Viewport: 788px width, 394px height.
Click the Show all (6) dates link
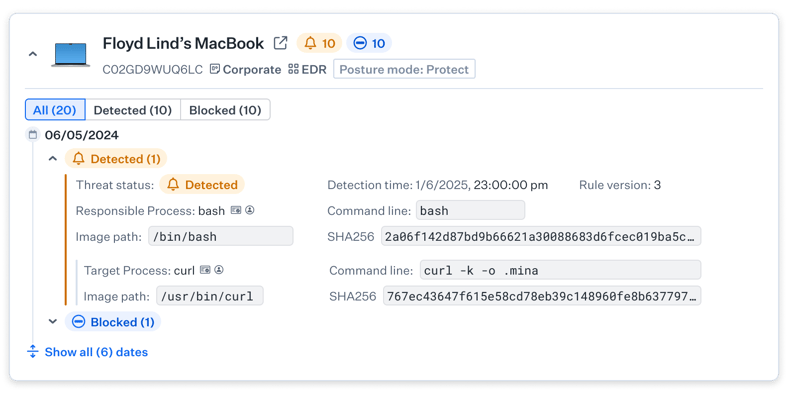tap(96, 352)
